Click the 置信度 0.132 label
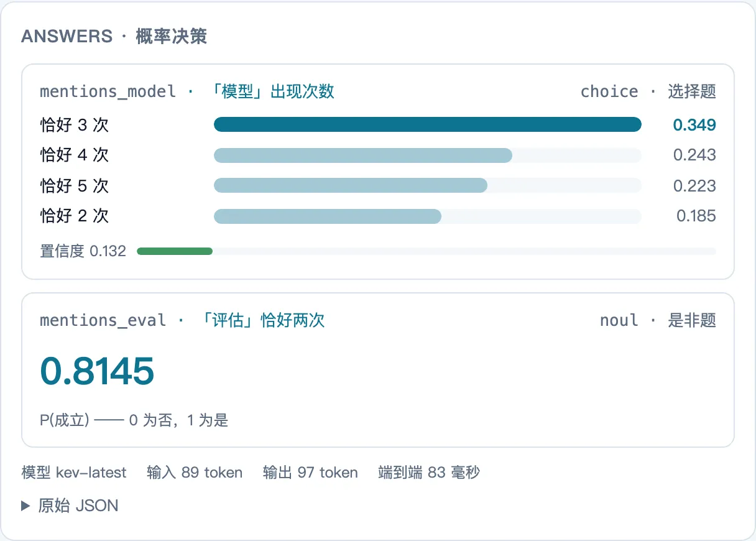Viewport: 756px width, 541px height. [83, 251]
